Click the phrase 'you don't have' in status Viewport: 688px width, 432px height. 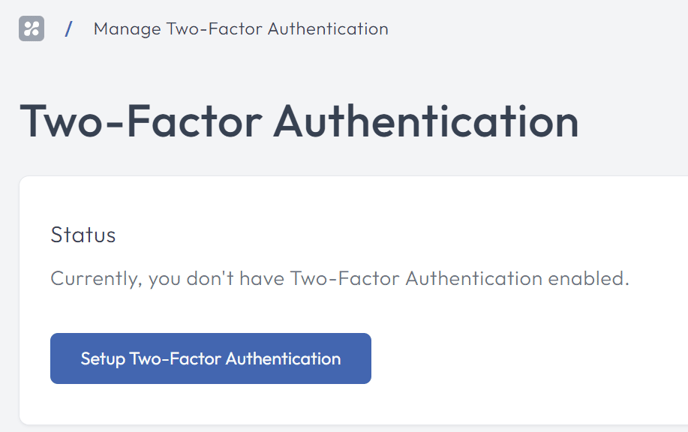click(x=216, y=279)
